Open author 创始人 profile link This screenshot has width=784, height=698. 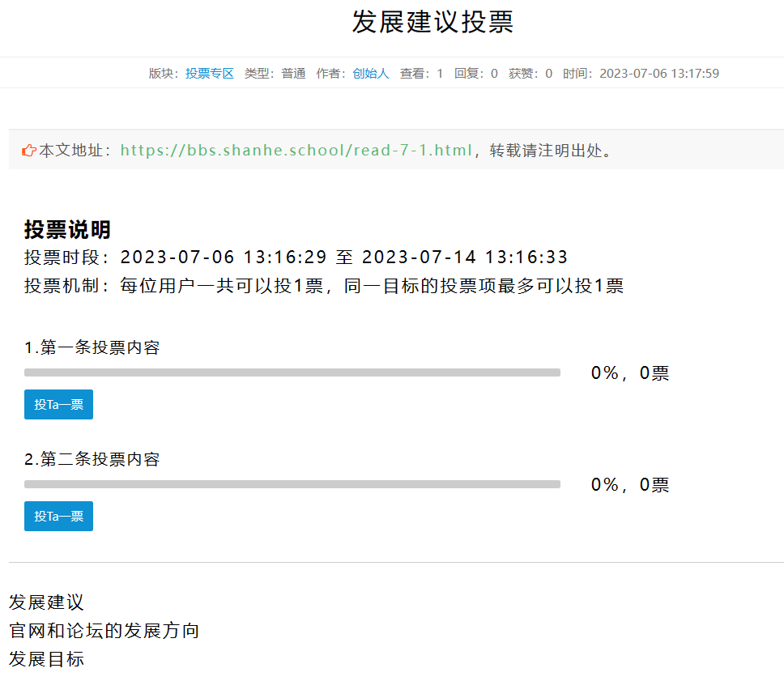[370, 74]
